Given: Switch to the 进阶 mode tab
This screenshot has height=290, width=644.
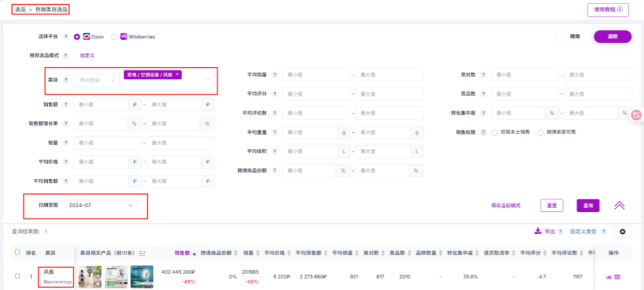Looking at the screenshot, I should coord(612,36).
